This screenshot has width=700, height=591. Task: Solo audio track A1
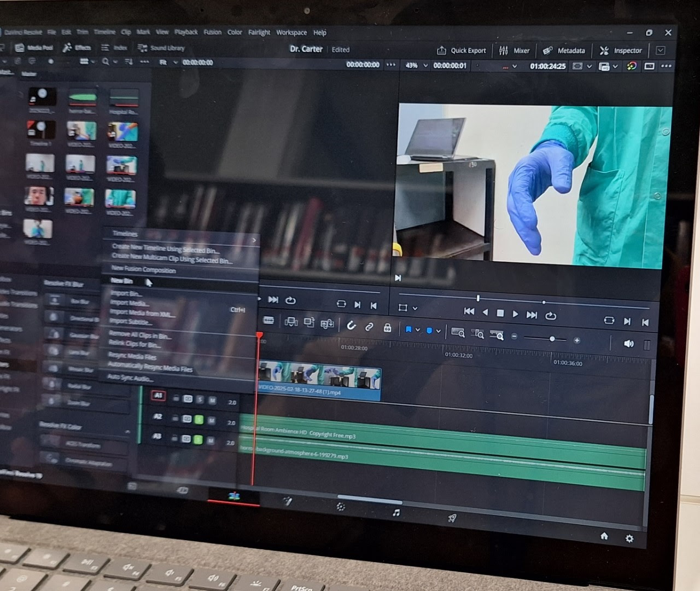point(200,399)
